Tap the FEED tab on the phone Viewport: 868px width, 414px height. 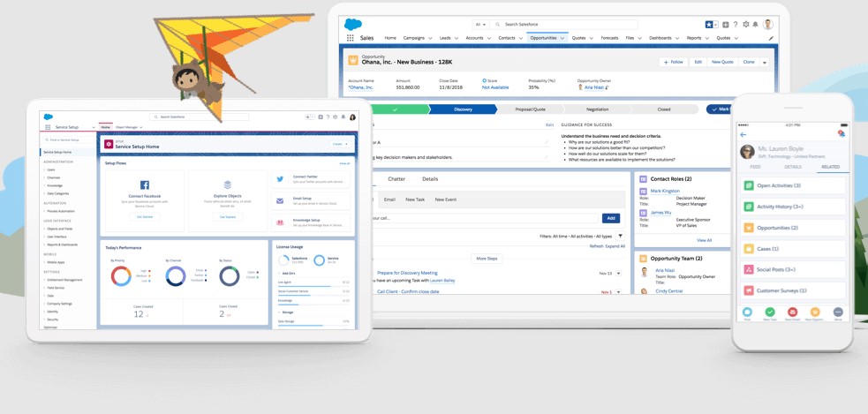755,167
